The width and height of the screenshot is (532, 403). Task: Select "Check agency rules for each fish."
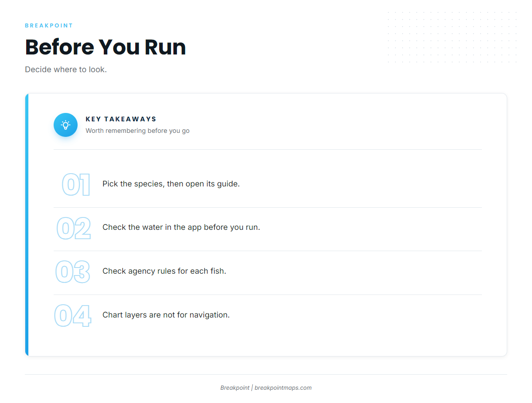click(x=164, y=271)
